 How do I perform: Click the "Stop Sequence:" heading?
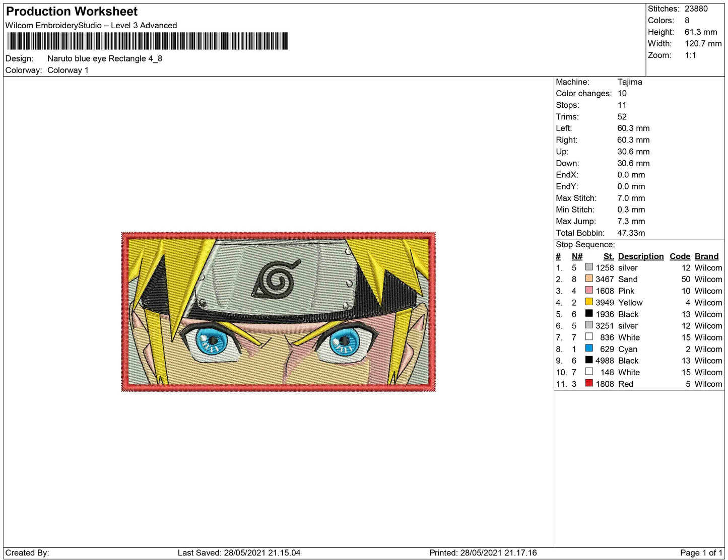tap(585, 245)
